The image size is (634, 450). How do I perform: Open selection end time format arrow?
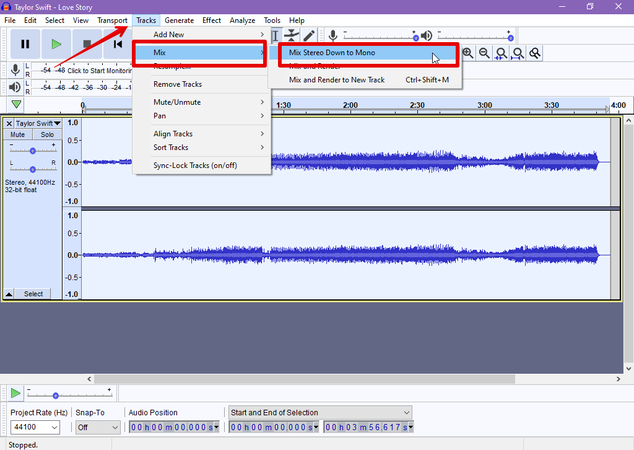pyautogui.click(x=411, y=427)
